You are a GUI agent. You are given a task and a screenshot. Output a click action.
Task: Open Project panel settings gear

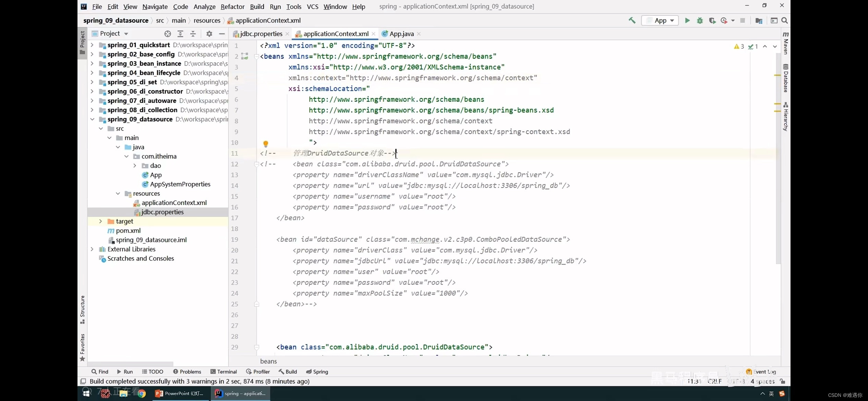tap(209, 34)
